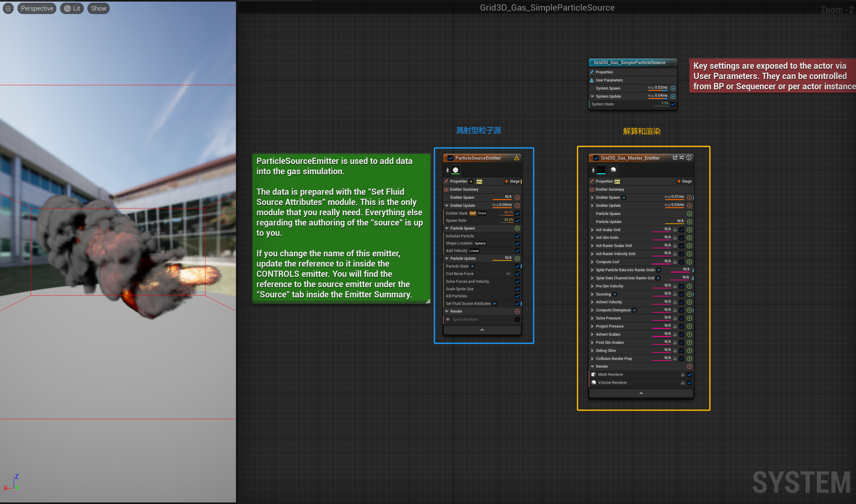Disable the Spawn Rate module checkbox
Viewport: 856px width, 504px height.
[x=517, y=221]
